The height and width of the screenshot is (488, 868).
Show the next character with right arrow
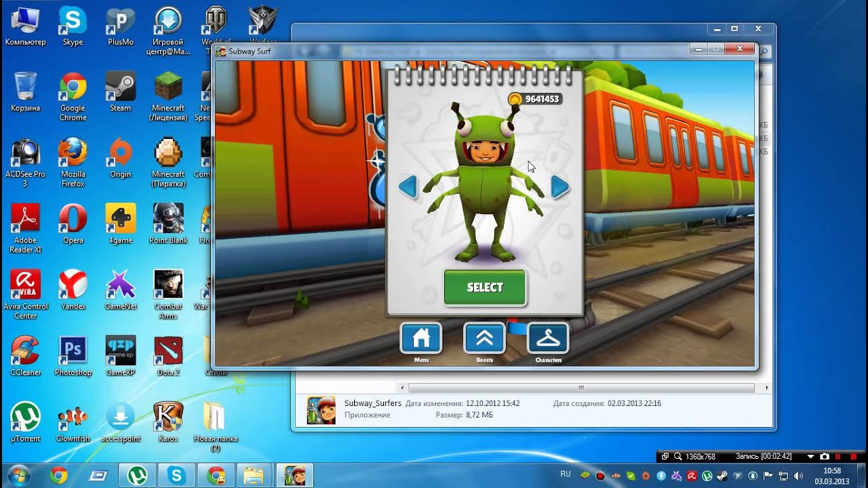[559, 186]
